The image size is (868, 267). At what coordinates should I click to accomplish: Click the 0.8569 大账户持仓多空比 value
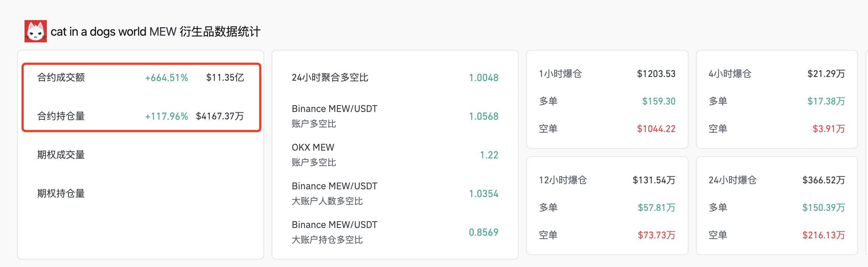tap(483, 232)
